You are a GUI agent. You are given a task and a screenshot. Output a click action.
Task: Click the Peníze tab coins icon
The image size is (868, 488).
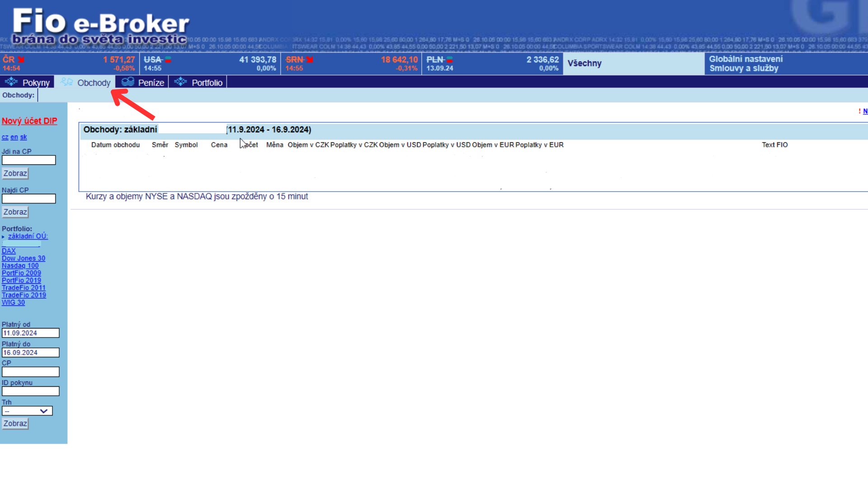(128, 82)
